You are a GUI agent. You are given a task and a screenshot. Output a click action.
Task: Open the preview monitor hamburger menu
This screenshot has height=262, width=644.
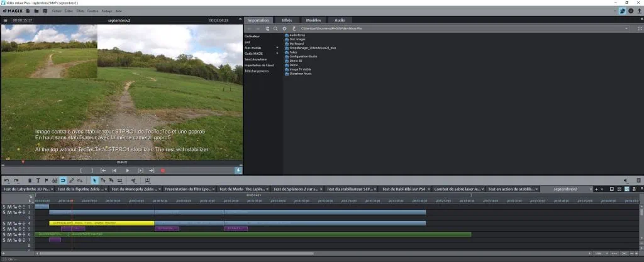[5, 20]
